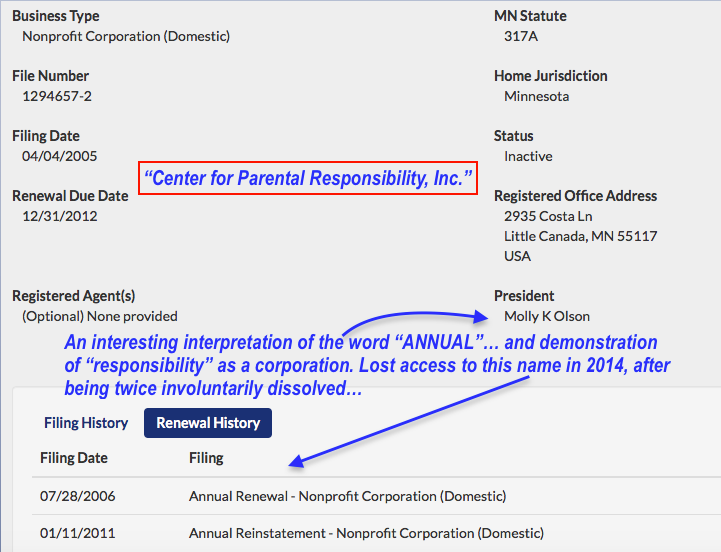Click the Registered Agent(s) heading

pos(74,296)
